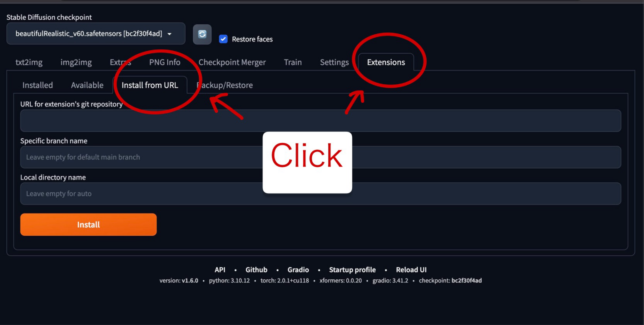
Task: Open the img2img tab
Action: (76, 62)
